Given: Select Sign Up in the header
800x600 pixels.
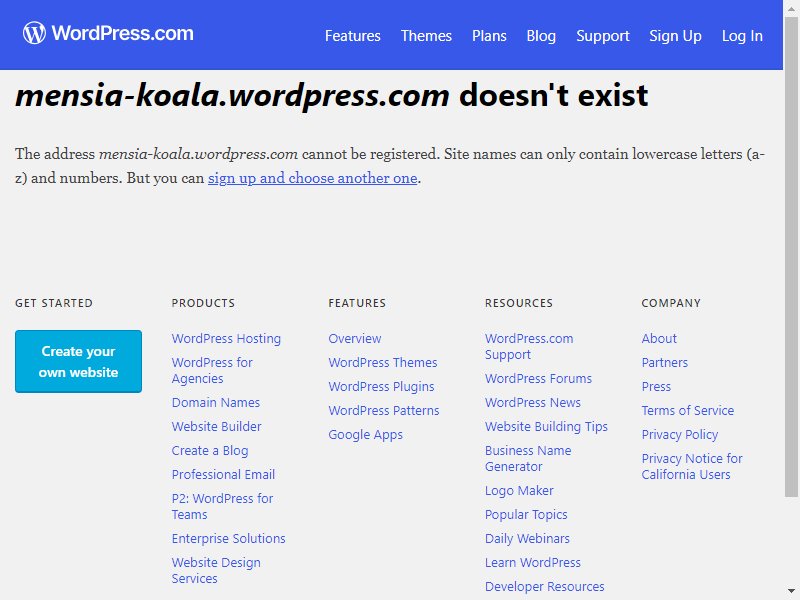Looking at the screenshot, I should pyautogui.click(x=675, y=36).
